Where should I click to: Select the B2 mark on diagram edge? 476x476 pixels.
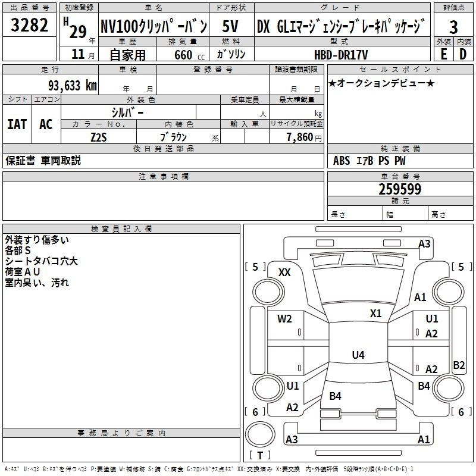[x=459, y=365]
